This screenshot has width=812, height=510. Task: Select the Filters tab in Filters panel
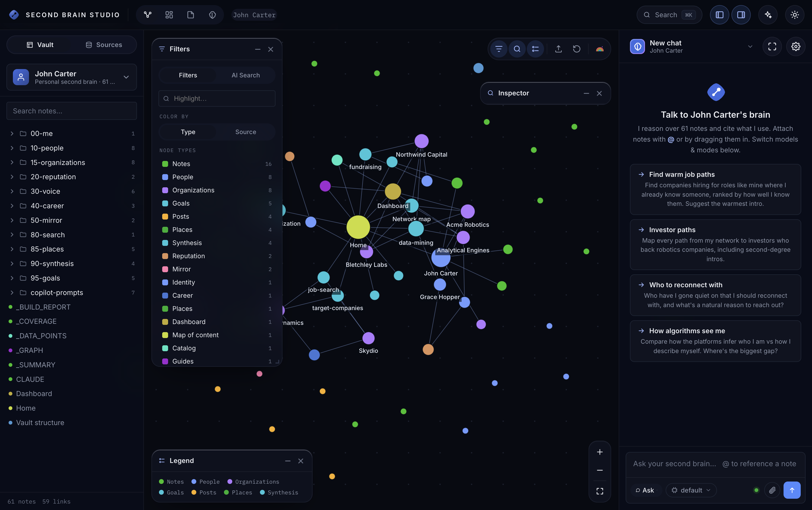[x=188, y=75]
